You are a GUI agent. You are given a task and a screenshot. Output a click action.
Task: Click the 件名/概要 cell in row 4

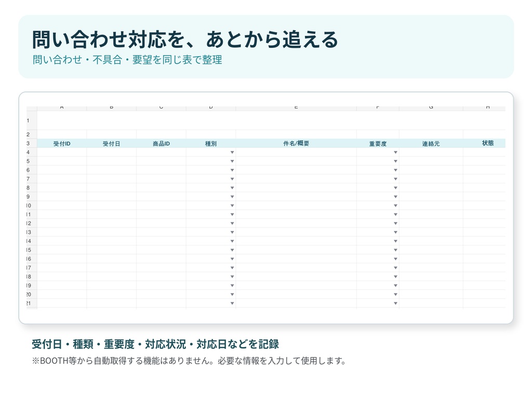(x=296, y=152)
